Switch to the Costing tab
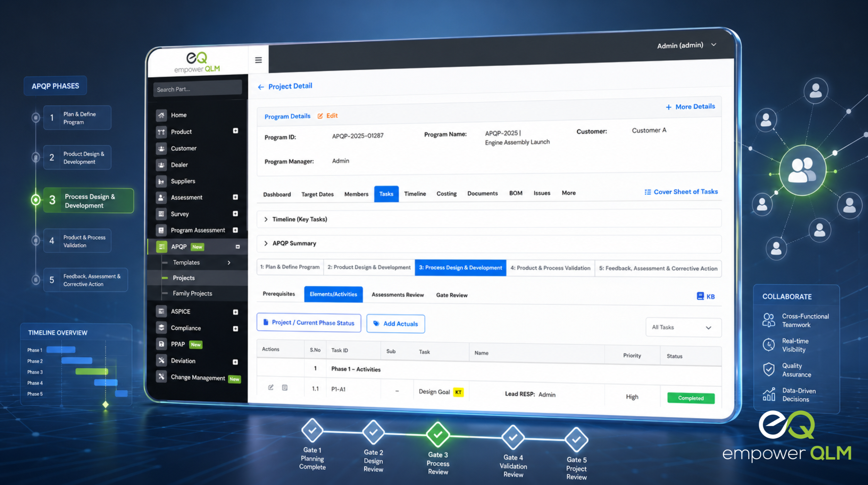This screenshot has height=485, width=868. (446, 194)
